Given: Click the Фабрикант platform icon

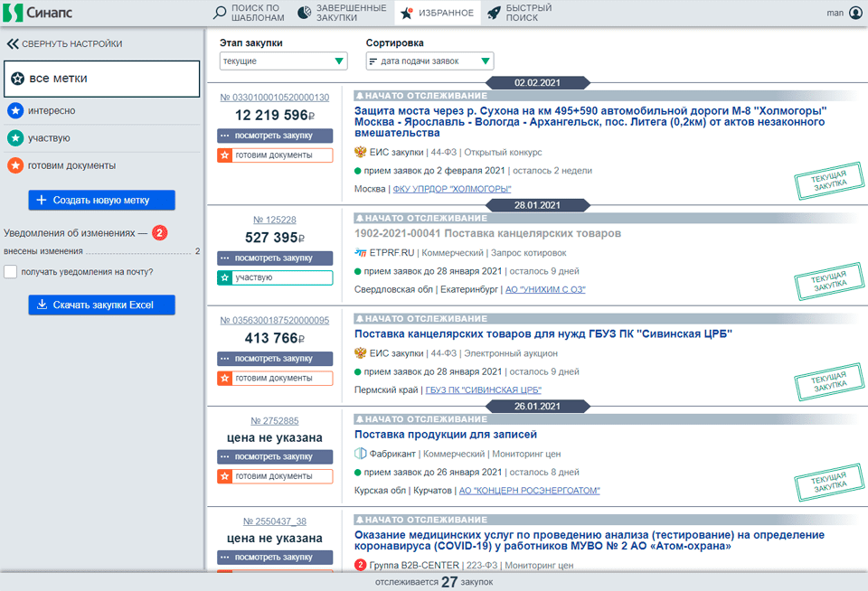Looking at the screenshot, I should [x=361, y=454].
